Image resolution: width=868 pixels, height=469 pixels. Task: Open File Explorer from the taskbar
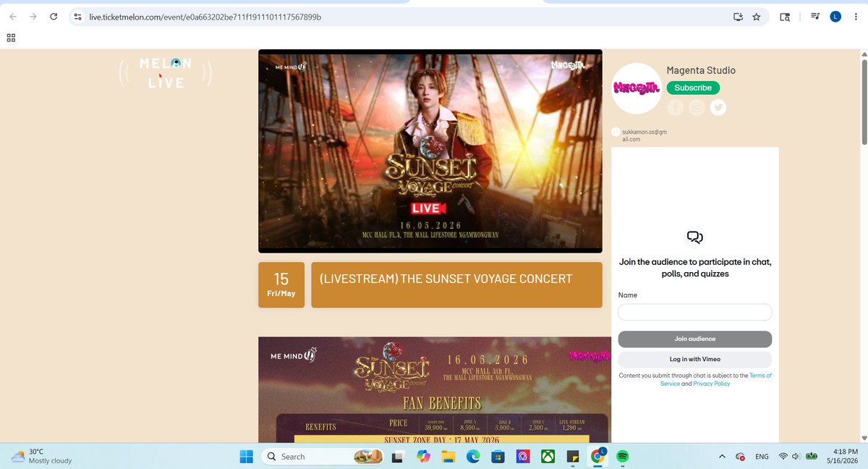tap(448, 457)
